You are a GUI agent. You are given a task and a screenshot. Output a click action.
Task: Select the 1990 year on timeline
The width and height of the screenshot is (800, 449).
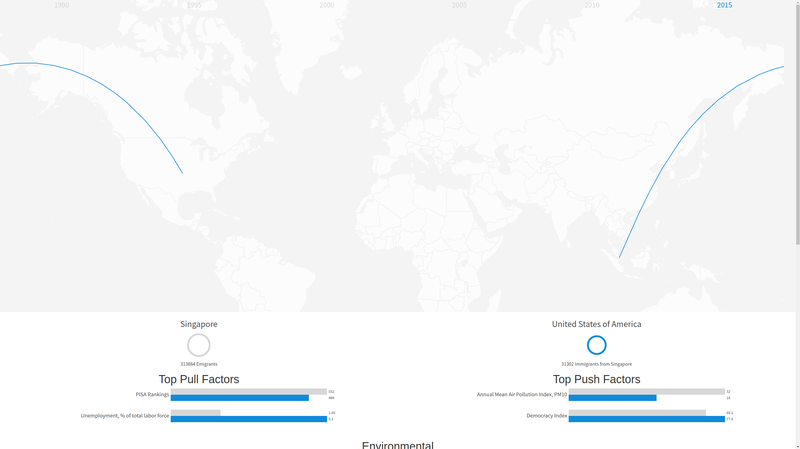[62, 6]
